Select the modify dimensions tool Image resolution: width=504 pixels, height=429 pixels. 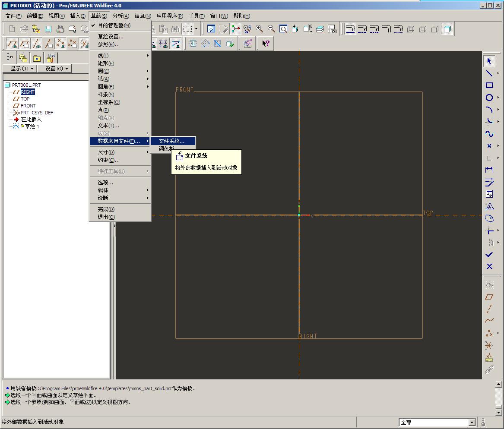pyautogui.click(x=489, y=182)
